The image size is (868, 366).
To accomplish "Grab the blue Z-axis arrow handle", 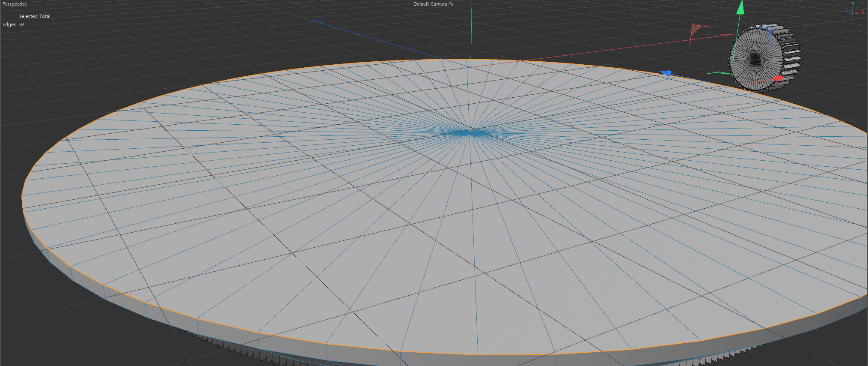I will (666, 74).
